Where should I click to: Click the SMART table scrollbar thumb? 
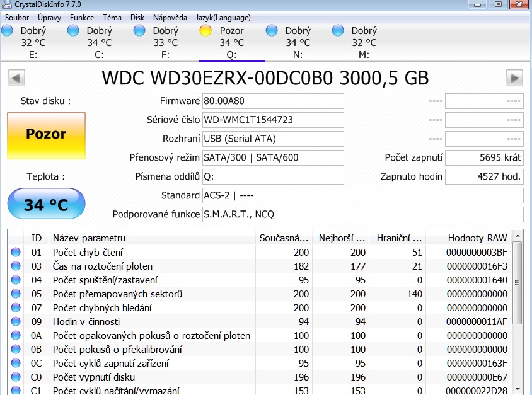pos(518,283)
